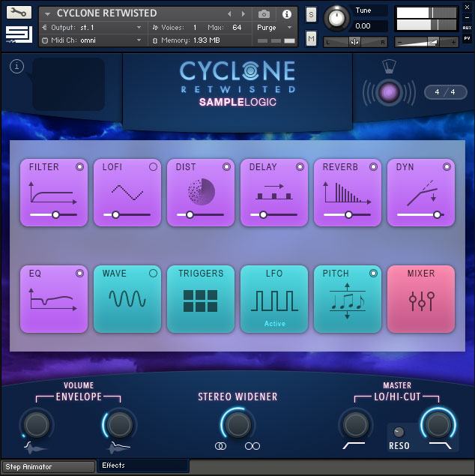Switch to the Step Animator tab
The image size is (475, 476).
click(x=48, y=466)
